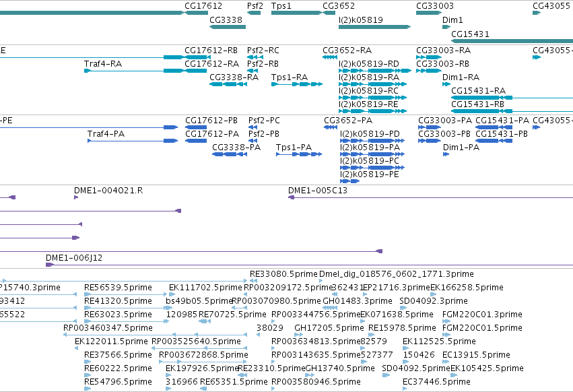Viewport: 573px width, 392px height.
Task: Select protein CG33003-PA
Action: (445, 121)
